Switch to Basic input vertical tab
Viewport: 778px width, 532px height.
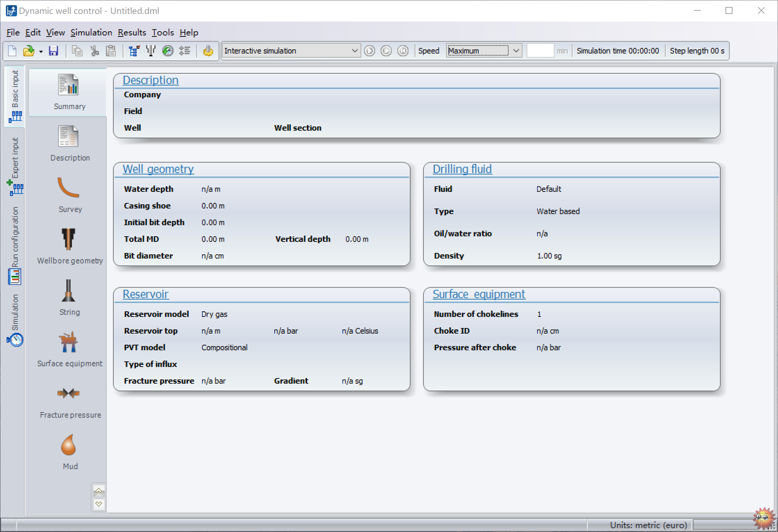coord(15,96)
